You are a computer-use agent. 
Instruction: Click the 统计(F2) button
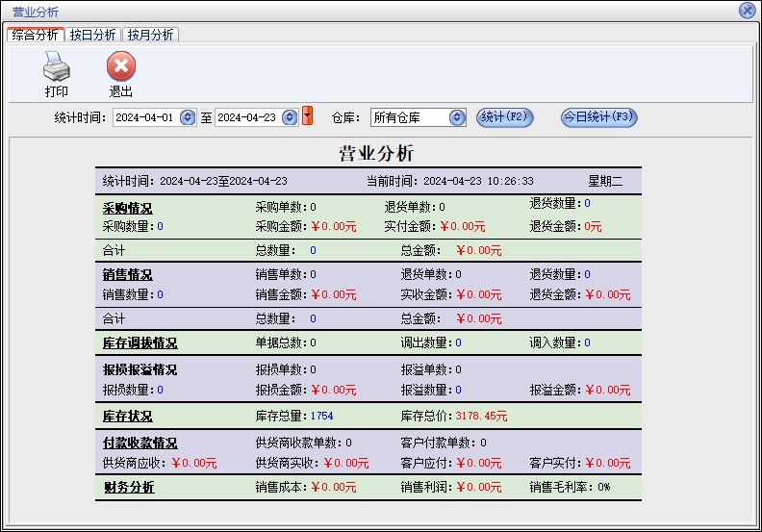504,117
